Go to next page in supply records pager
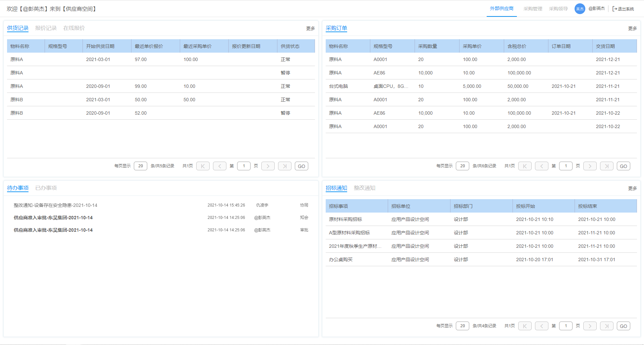 click(268, 166)
